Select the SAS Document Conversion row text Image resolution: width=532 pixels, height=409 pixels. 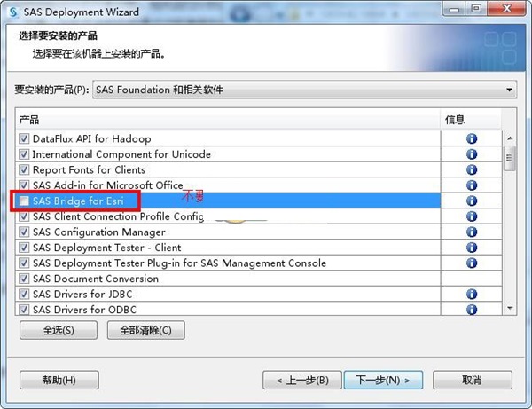pyautogui.click(x=96, y=279)
